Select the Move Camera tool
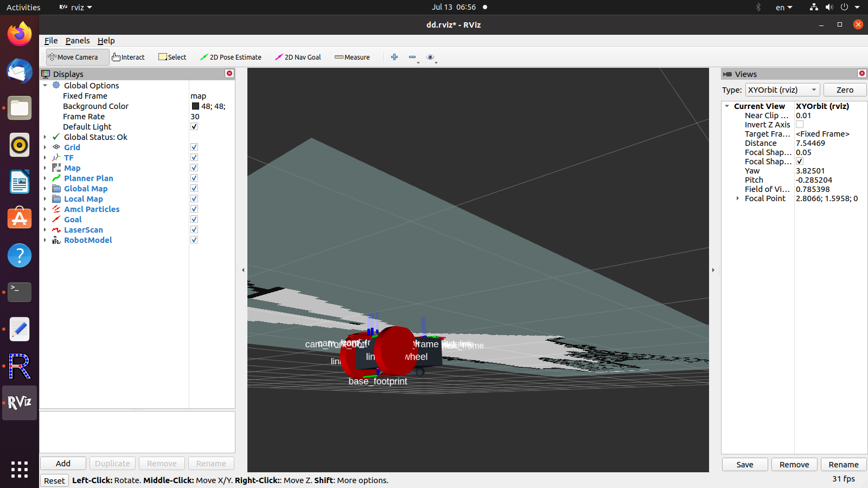This screenshot has width=868, height=488. pos(73,57)
